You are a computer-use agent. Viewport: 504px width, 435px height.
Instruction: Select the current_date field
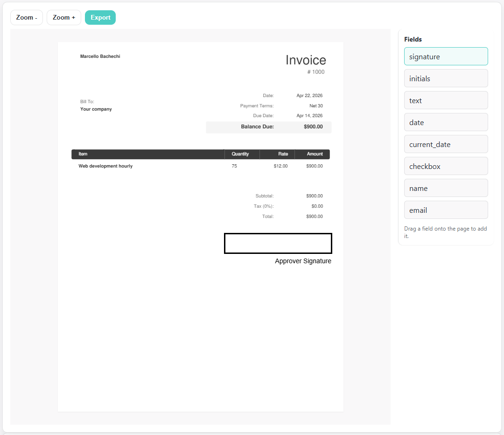click(446, 144)
